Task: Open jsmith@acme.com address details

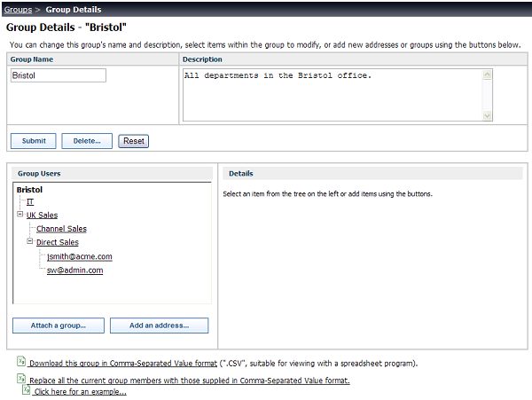Action: 80,256
